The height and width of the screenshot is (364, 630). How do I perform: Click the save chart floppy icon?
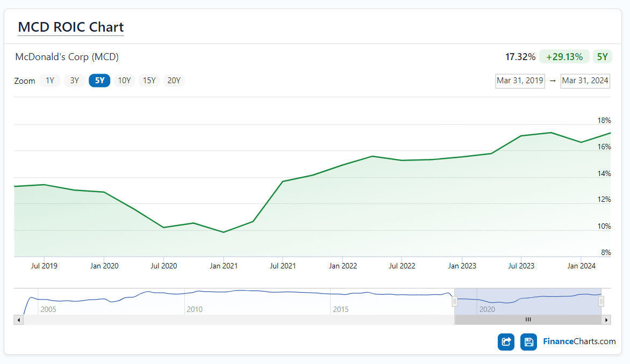point(528,342)
